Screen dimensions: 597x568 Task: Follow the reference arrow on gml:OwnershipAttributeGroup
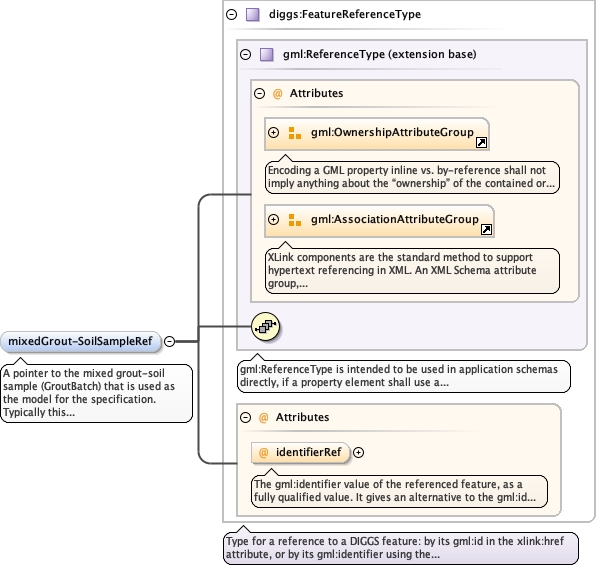pos(482,142)
